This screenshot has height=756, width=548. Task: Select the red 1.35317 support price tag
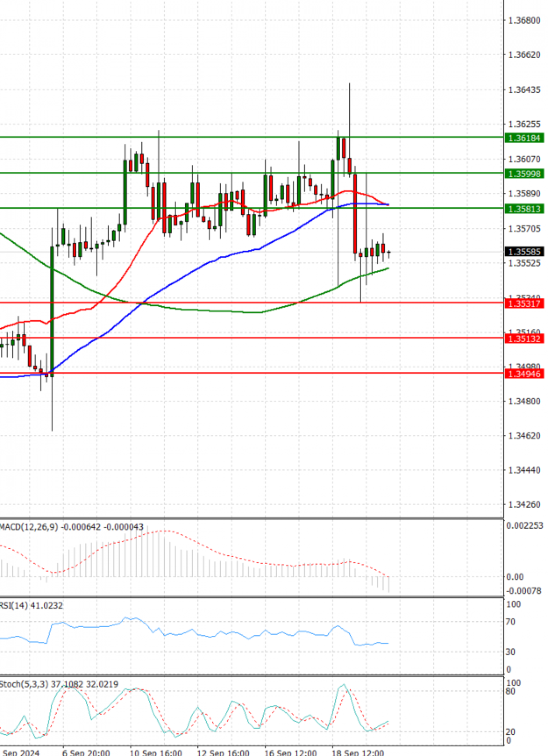tap(524, 304)
